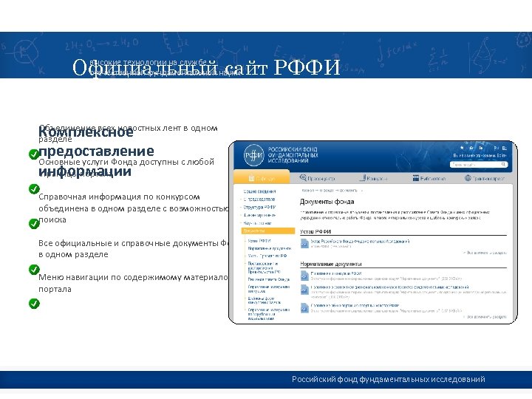
Task: Click Все элементы раздела link under Устав РФФИ
Action: [x=485, y=253]
